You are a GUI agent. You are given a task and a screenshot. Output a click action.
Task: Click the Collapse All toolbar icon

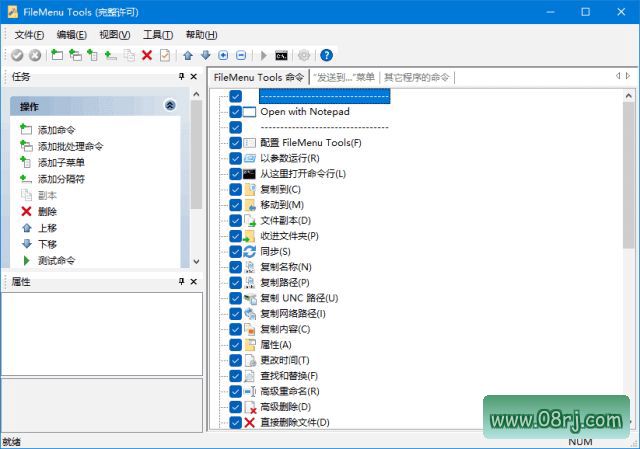point(240,55)
